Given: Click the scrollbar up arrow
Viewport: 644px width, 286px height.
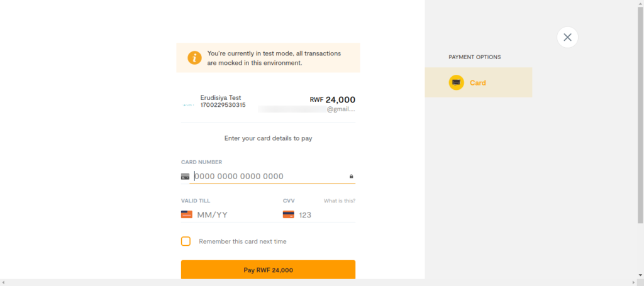Looking at the screenshot, I should 640,3.
